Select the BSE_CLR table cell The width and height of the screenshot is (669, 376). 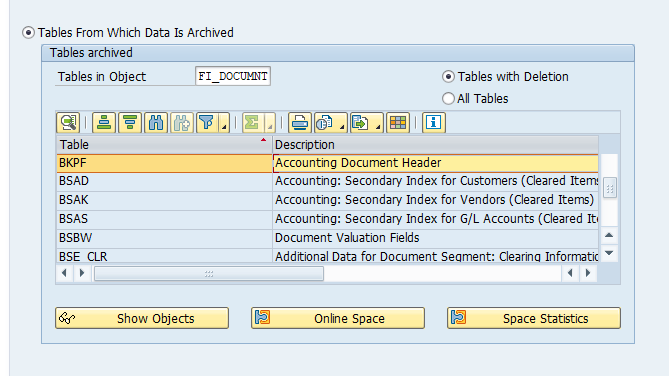coord(164,256)
